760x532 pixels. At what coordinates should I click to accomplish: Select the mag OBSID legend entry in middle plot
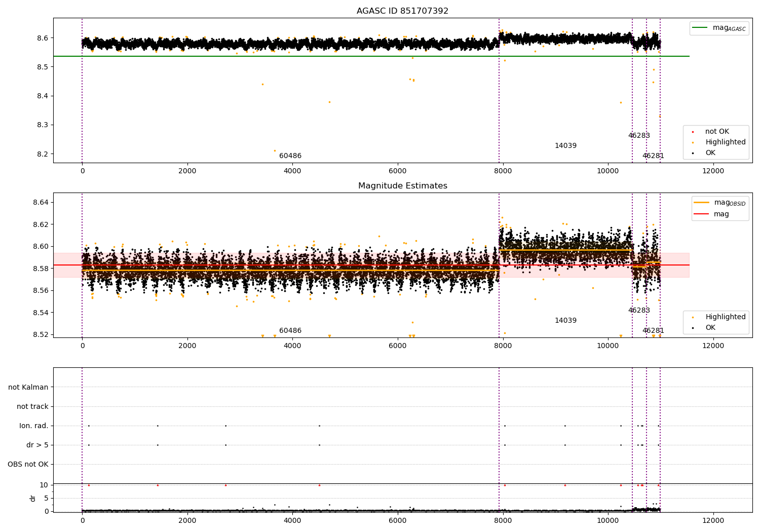pos(720,203)
